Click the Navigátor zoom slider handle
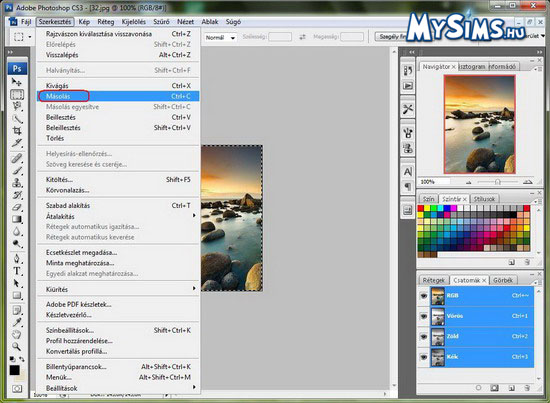The width and height of the screenshot is (550, 403). pyautogui.click(x=497, y=182)
